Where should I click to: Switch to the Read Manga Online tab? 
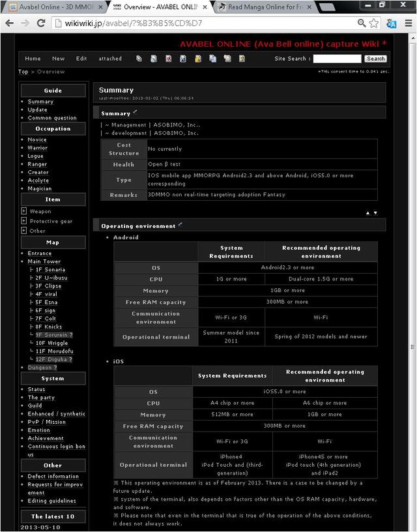pyautogui.click(x=265, y=7)
